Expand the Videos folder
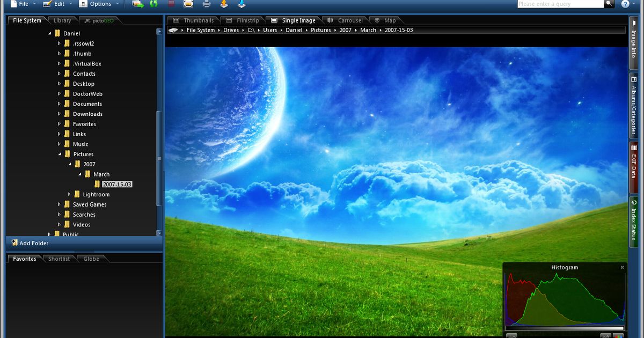The image size is (644, 338). tap(60, 224)
